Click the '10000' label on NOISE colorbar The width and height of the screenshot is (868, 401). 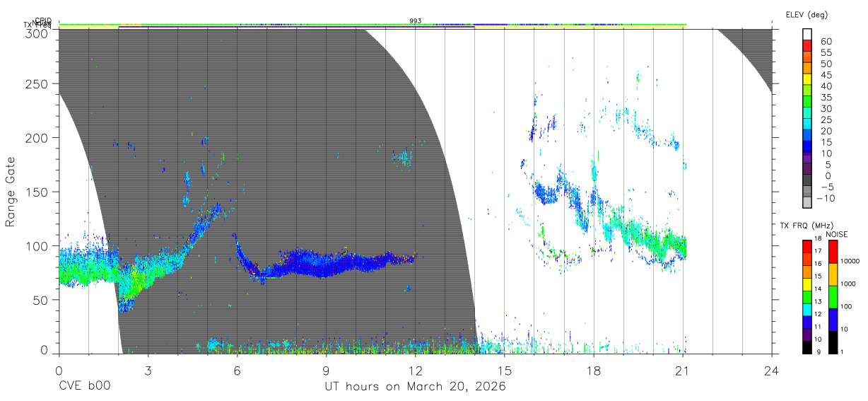pyautogui.click(x=852, y=262)
